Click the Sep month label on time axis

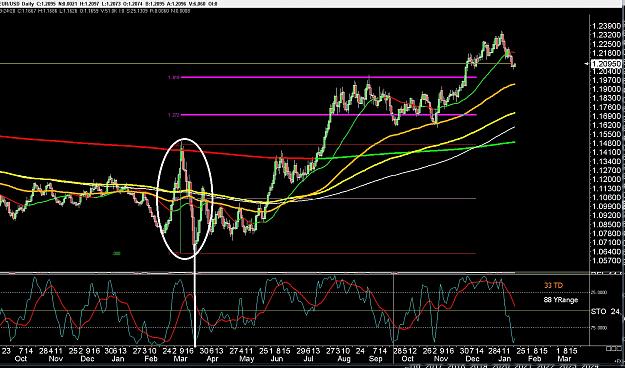(x=375, y=359)
